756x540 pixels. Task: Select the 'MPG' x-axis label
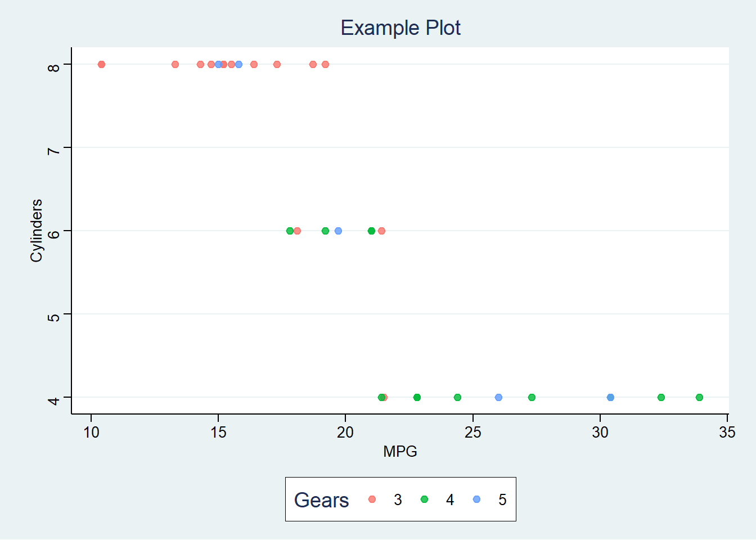(x=400, y=452)
